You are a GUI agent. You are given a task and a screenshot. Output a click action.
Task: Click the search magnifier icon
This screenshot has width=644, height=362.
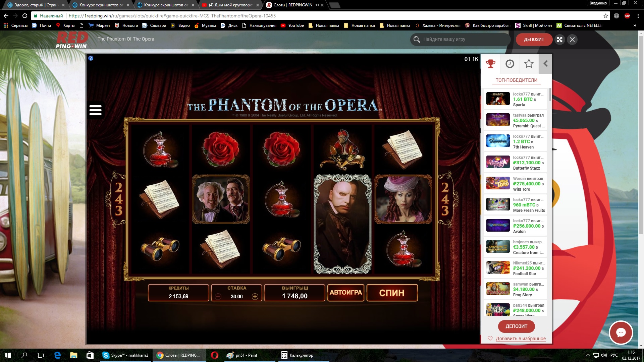coord(417,40)
